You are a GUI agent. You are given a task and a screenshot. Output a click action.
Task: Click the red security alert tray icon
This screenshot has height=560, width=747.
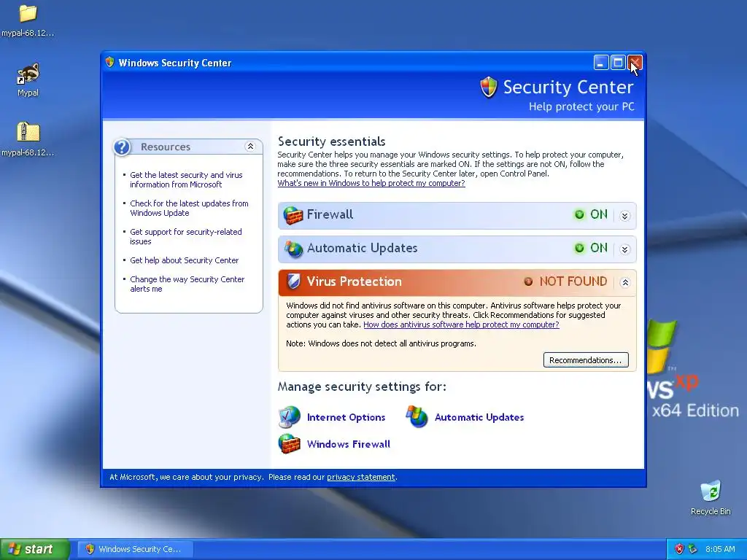(x=679, y=549)
